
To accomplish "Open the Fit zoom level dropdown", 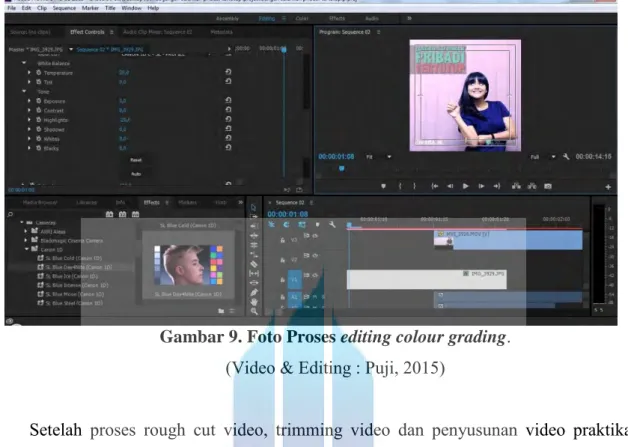I will (378, 157).
